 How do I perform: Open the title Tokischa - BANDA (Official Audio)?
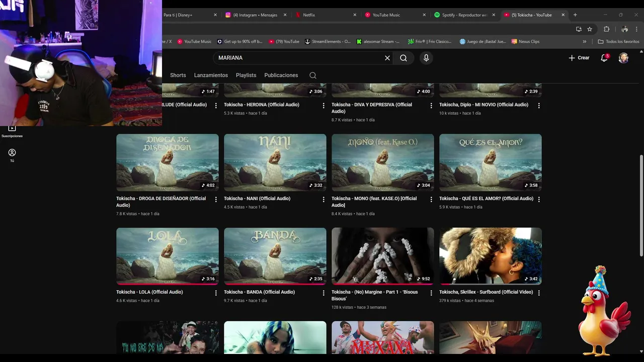point(259,292)
